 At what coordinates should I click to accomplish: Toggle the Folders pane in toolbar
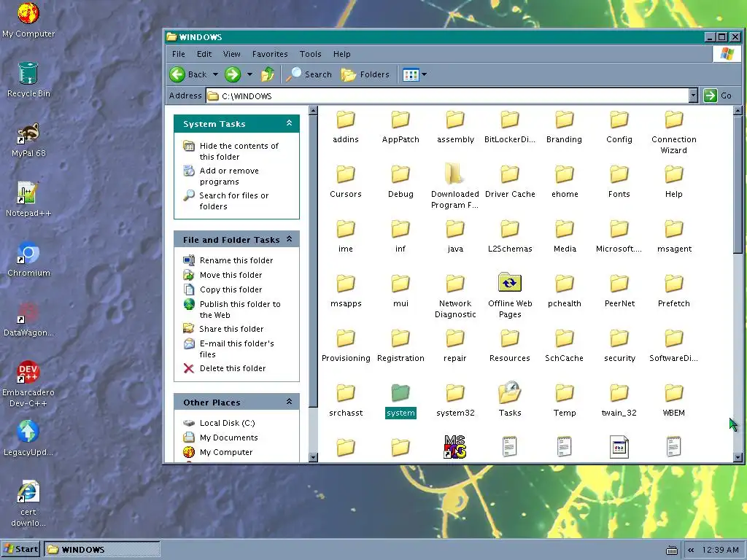click(365, 74)
